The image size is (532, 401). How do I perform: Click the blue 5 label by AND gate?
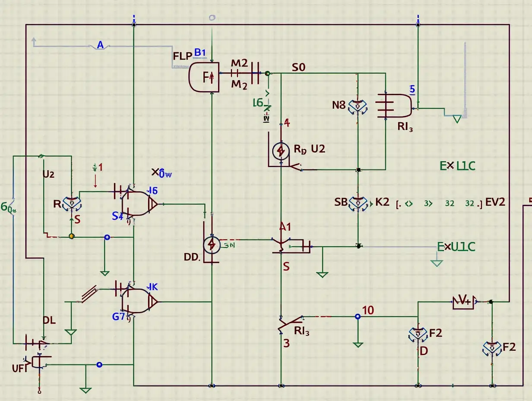pos(412,89)
